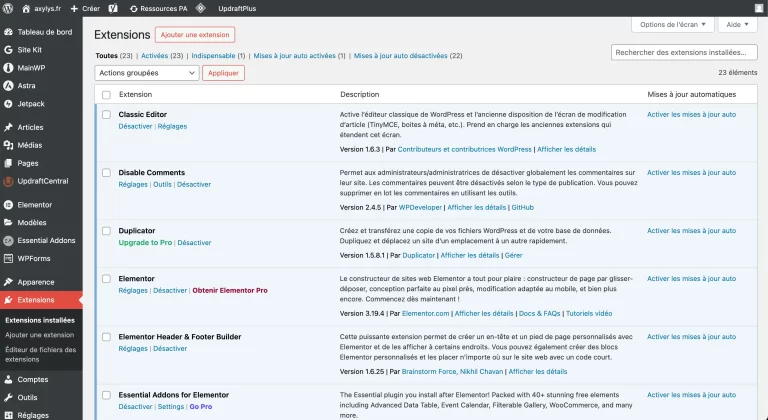Image resolution: width=768 pixels, height=420 pixels.
Task: Click the diamond icon in admin bar
Action: 200,8
